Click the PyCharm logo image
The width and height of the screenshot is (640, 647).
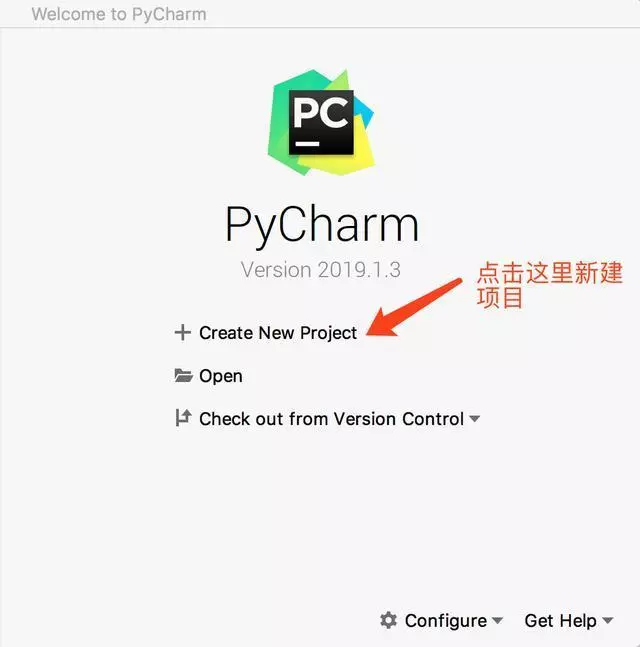point(321,123)
